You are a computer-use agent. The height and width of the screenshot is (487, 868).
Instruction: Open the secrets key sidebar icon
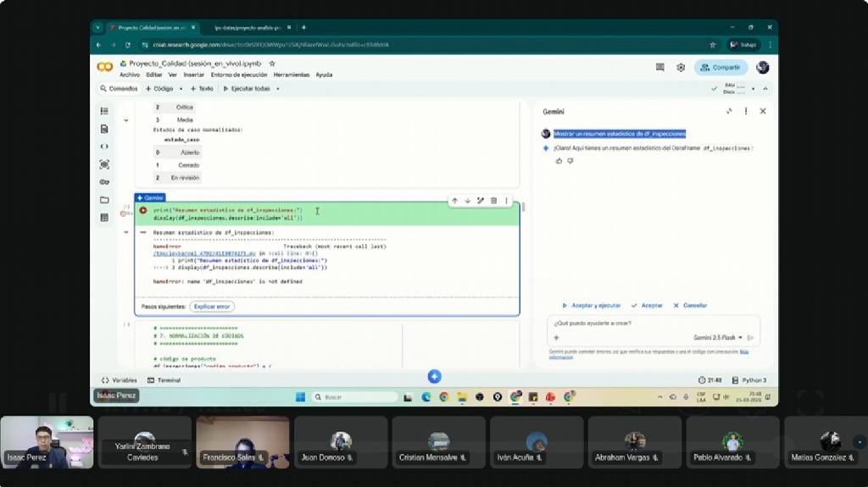coord(104,182)
